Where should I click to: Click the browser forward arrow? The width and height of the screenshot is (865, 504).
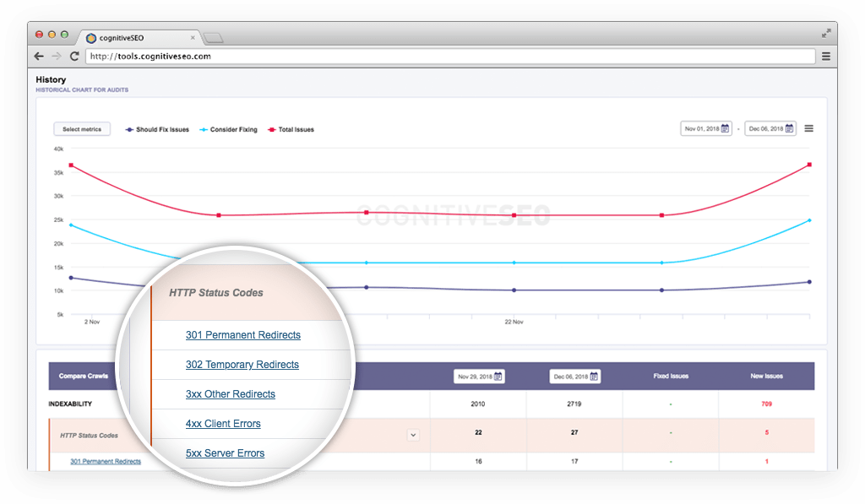57,57
